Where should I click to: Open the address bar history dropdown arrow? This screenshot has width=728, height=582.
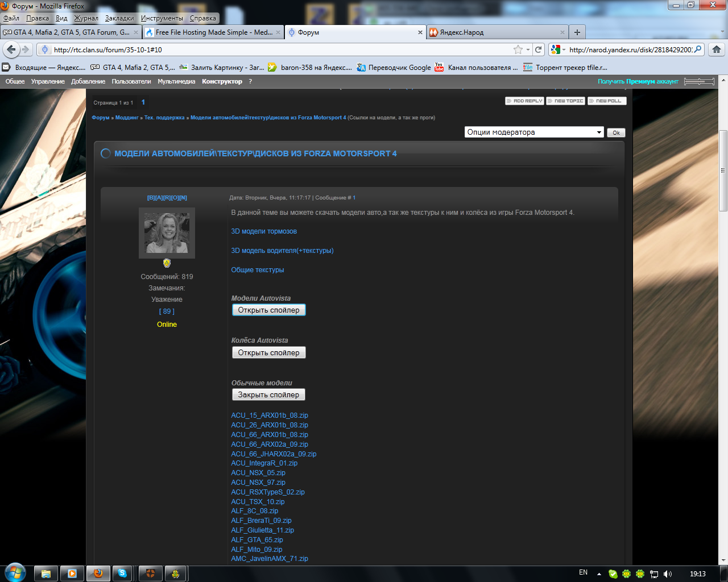click(528, 49)
